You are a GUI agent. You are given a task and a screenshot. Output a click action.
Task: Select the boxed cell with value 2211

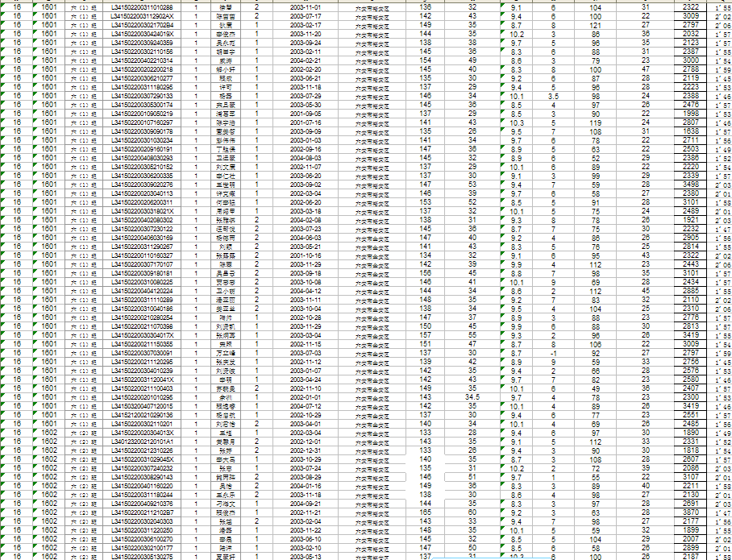pyautogui.click(x=690, y=486)
